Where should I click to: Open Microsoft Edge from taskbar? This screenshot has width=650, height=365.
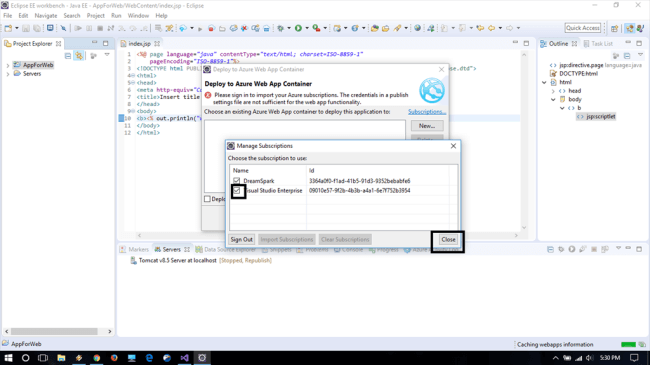149,358
